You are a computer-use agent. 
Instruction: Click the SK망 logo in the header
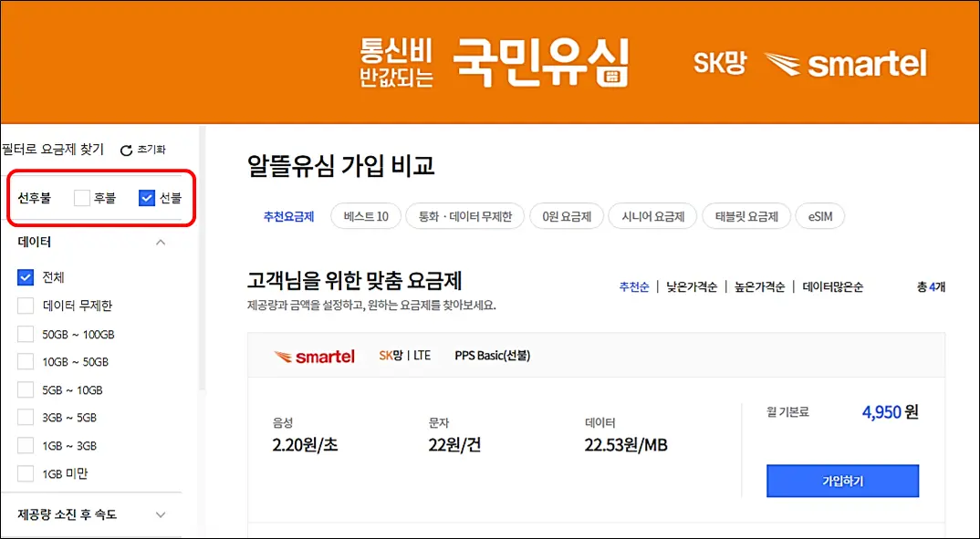(x=721, y=62)
